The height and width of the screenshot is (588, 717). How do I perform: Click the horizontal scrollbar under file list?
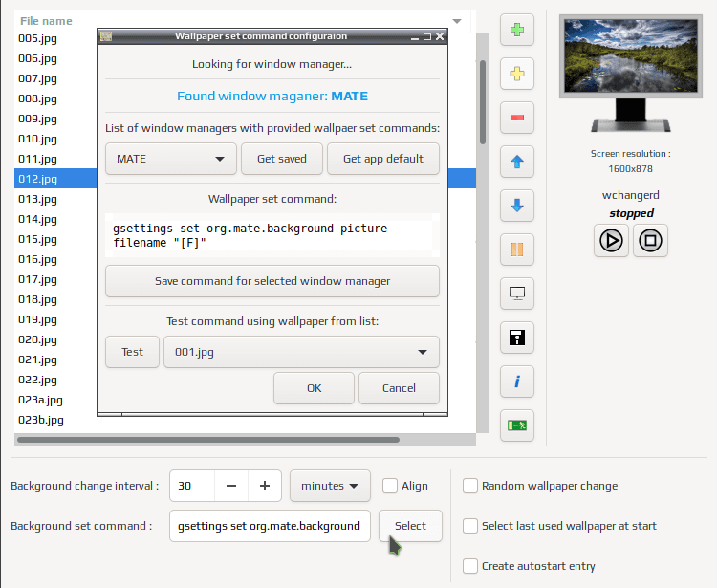tap(208, 440)
